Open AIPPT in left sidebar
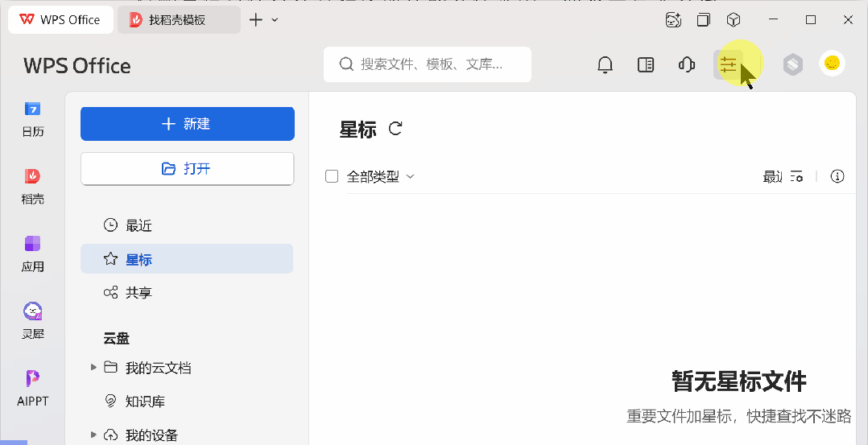868x445 pixels. click(33, 389)
